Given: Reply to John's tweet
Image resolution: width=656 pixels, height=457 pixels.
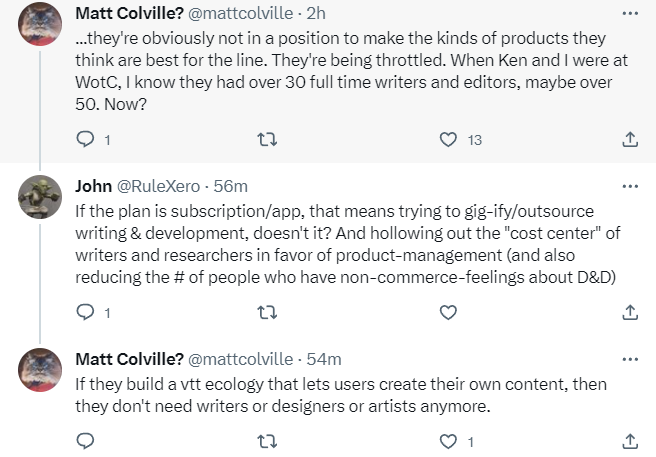Looking at the screenshot, I should [x=86, y=312].
